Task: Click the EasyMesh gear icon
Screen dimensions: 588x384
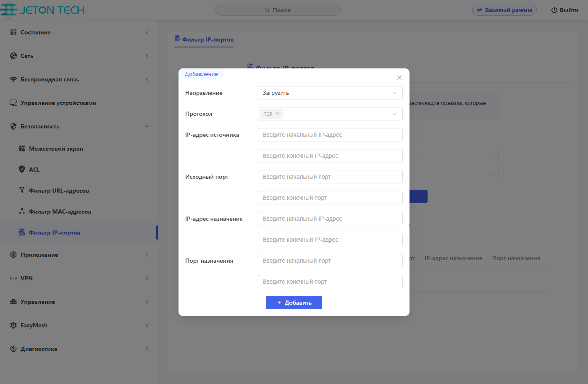Action: (x=13, y=325)
